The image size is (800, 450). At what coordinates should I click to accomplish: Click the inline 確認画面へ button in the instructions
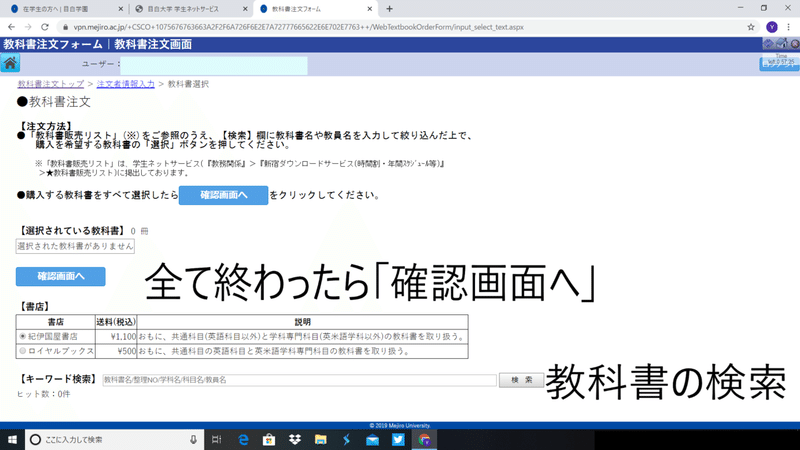(223, 195)
